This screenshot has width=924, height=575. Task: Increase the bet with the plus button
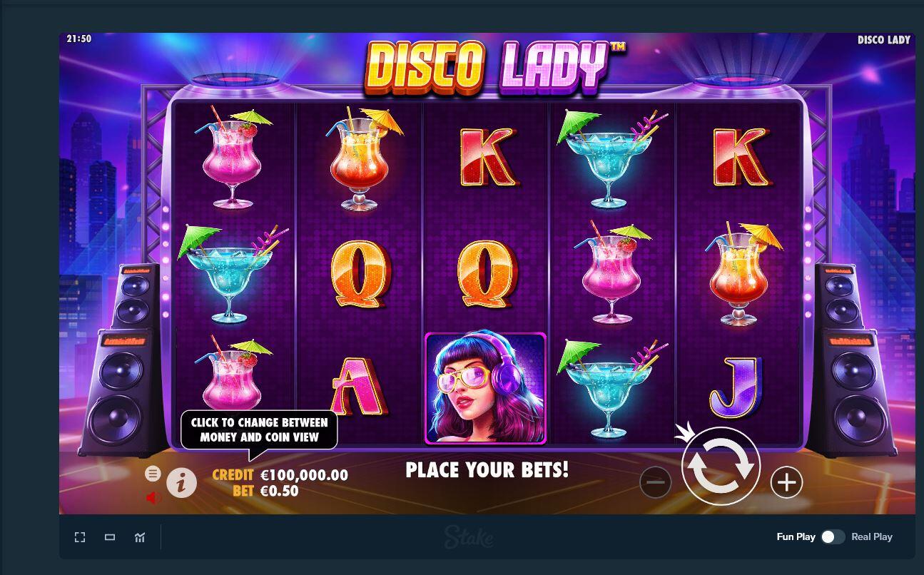click(x=786, y=483)
